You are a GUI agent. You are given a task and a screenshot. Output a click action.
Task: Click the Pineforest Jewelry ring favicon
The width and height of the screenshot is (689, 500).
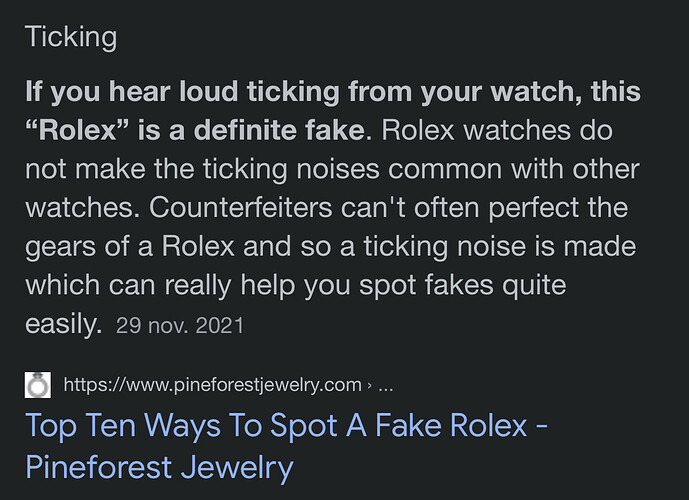click(x=37, y=385)
